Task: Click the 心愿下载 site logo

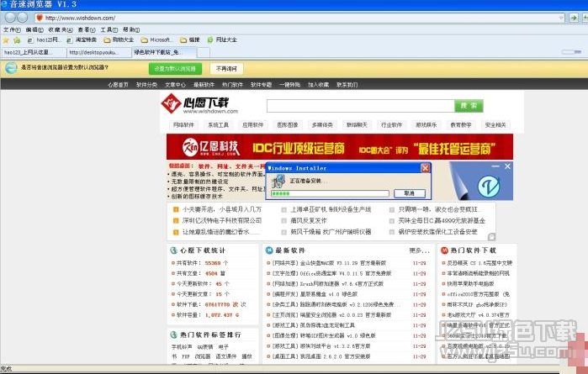Action: (x=199, y=103)
